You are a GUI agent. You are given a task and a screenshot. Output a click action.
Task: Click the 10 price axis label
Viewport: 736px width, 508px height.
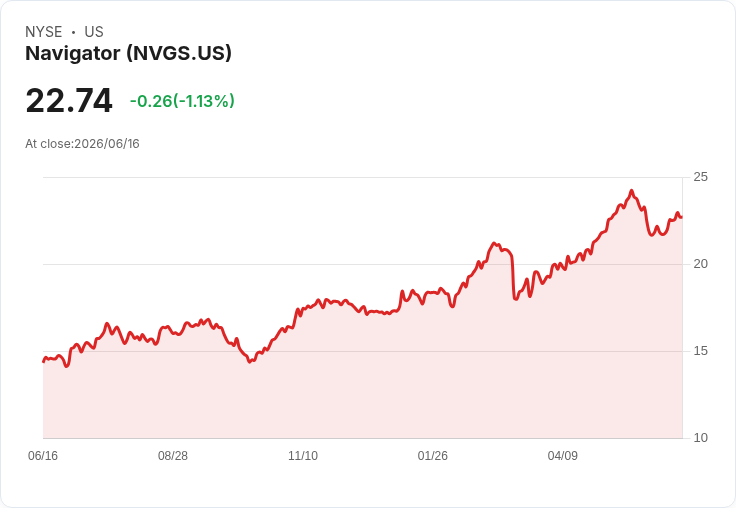click(700, 438)
